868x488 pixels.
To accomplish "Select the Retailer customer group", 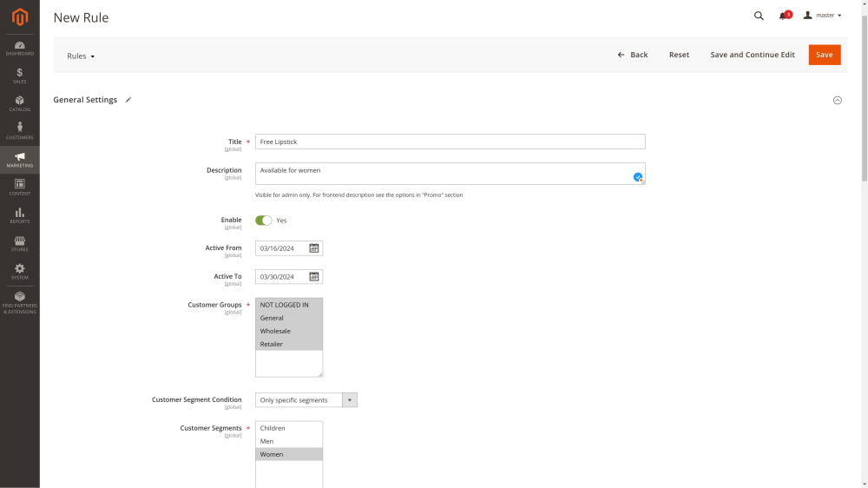I will coord(289,344).
